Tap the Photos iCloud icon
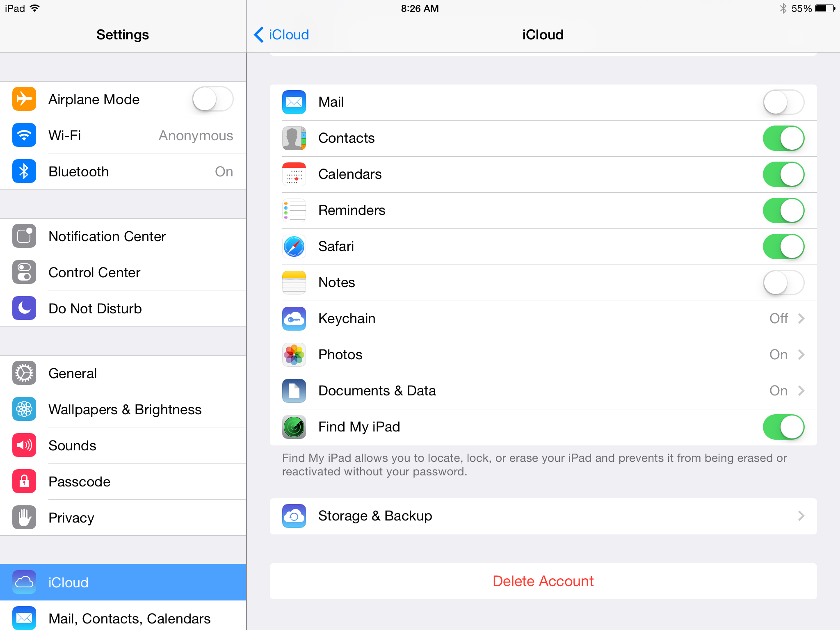This screenshot has height=630, width=840. coord(294,354)
